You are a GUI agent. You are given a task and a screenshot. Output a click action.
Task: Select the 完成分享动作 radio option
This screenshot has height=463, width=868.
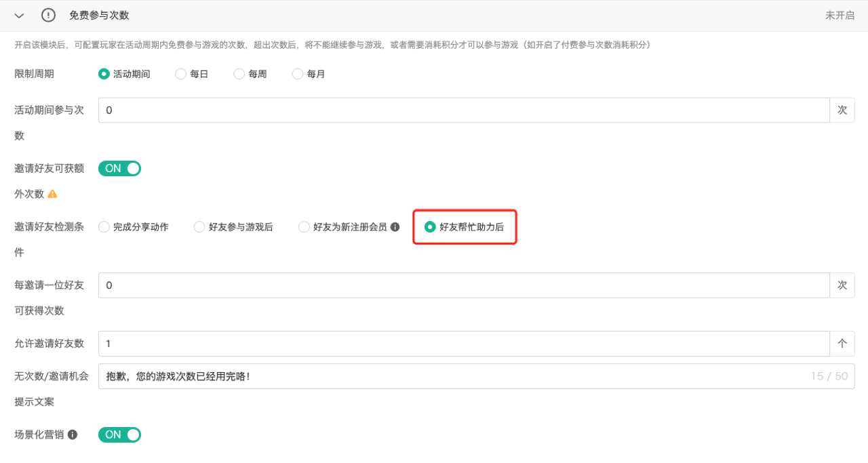(x=104, y=227)
